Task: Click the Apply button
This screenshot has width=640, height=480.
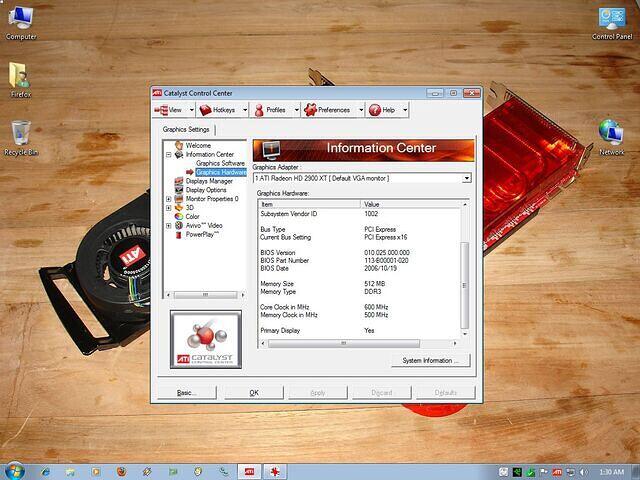Action: (x=318, y=393)
